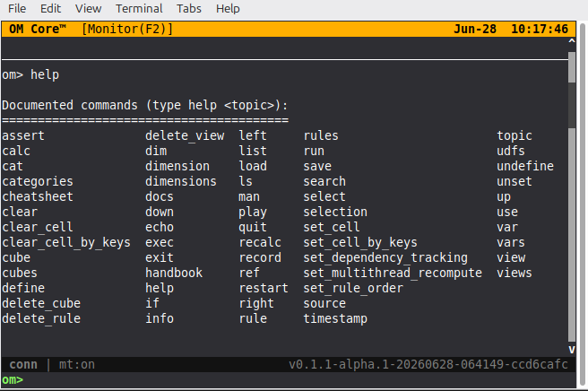Click the 'cubes' command
This screenshot has width=588, height=391.
click(20, 273)
